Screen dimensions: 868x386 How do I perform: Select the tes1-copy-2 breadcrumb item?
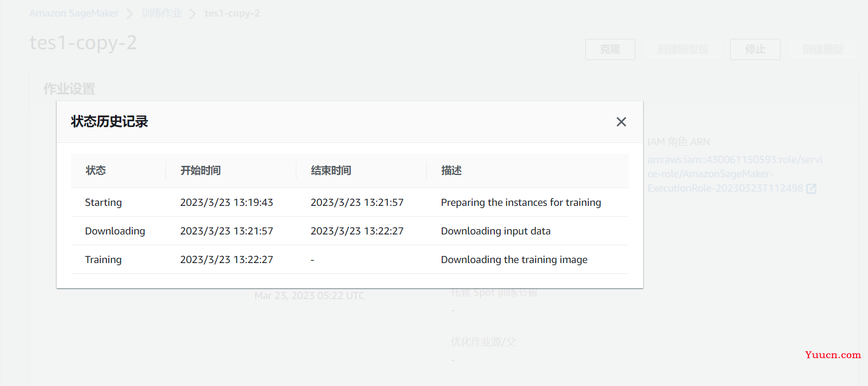point(232,13)
